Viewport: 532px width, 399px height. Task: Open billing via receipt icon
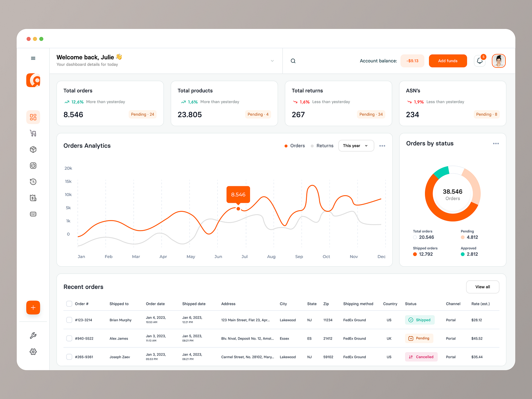(x=33, y=198)
